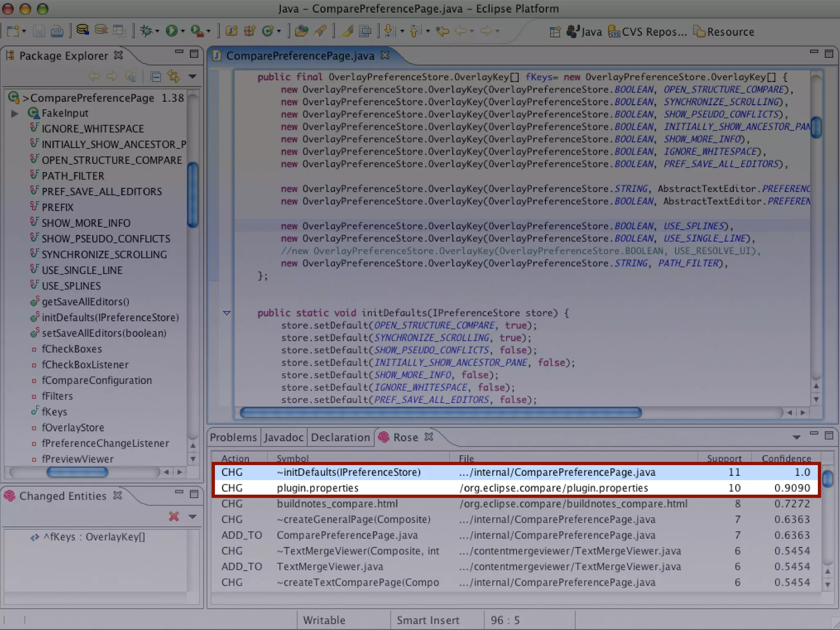Toggle Link with Editor in Package Explorer
This screenshot has height=630, width=840.
click(x=173, y=77)
